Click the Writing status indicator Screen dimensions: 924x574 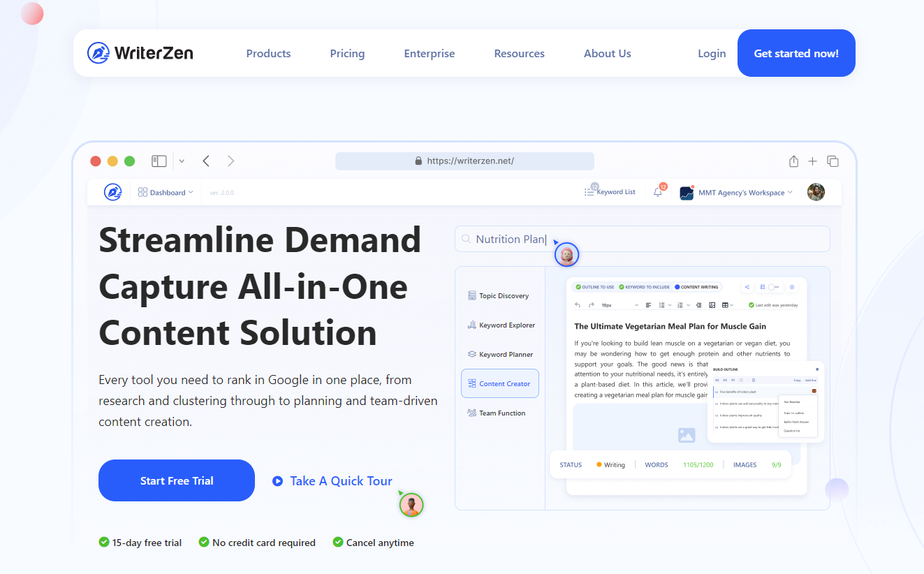610,464
